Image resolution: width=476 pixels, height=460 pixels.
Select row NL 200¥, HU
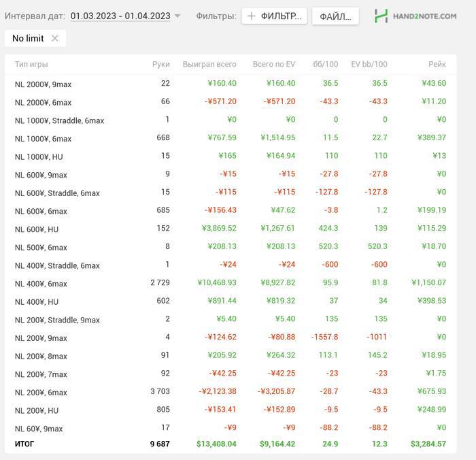tap(231, 410)
